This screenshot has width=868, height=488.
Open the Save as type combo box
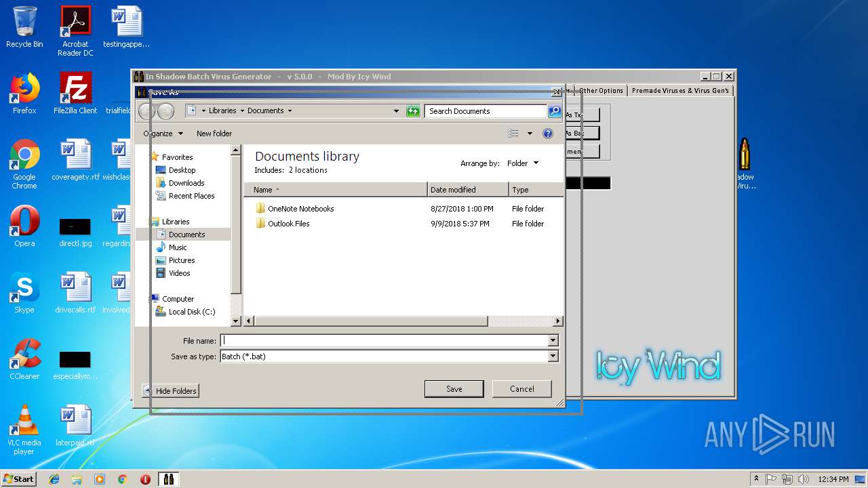click(x=389, y=357)
